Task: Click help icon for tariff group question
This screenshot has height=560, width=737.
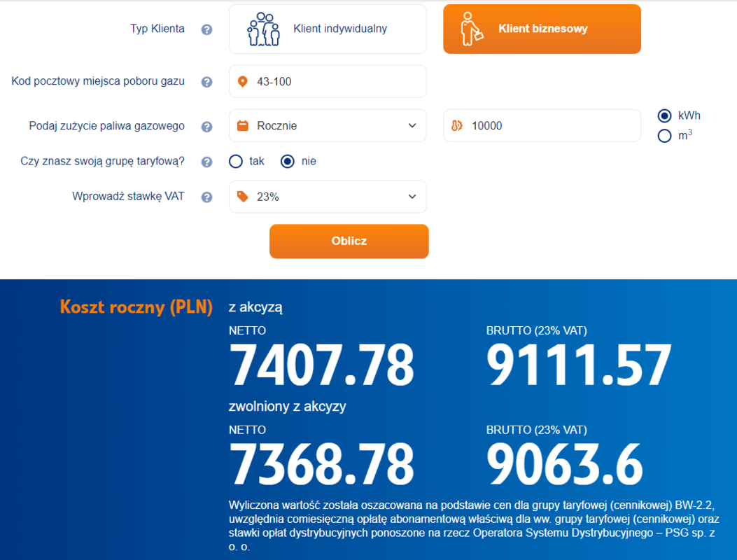Action: coord(206,162)
